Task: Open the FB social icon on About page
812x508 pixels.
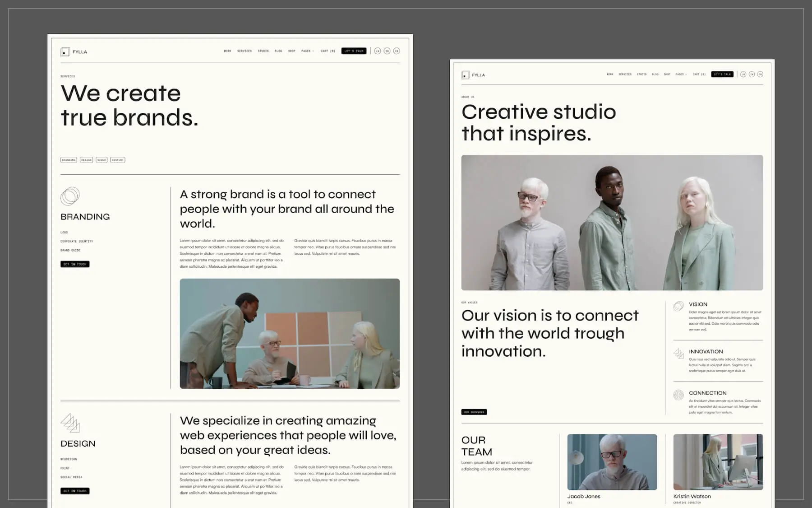Action: (x=760, y=75)
